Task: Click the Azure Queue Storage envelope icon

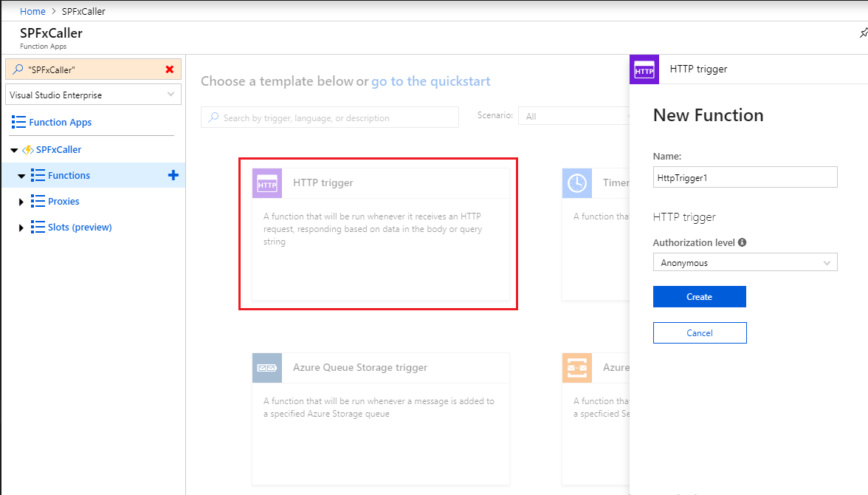Action: [266, 368]
